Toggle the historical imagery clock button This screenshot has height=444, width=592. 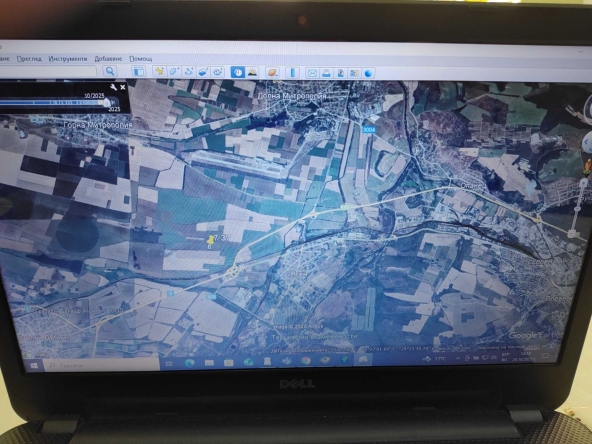[237, 72]
